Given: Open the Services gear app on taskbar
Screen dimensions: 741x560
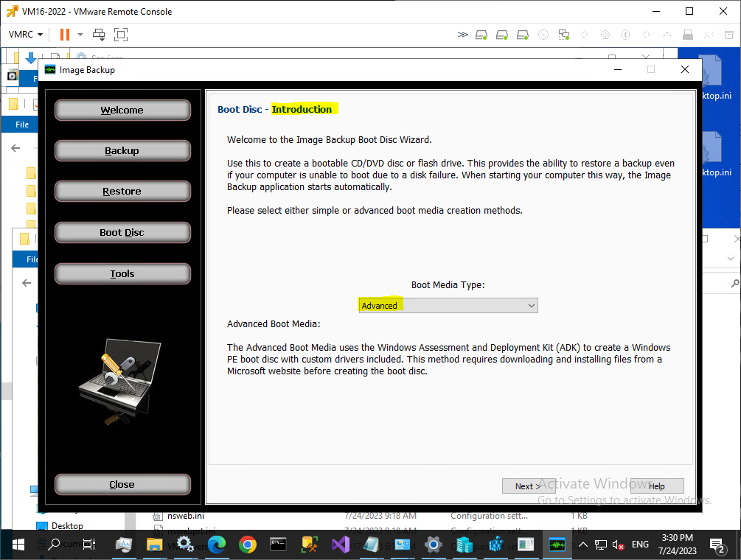Looking at the screenshot, I should click(x=185, y=545).
